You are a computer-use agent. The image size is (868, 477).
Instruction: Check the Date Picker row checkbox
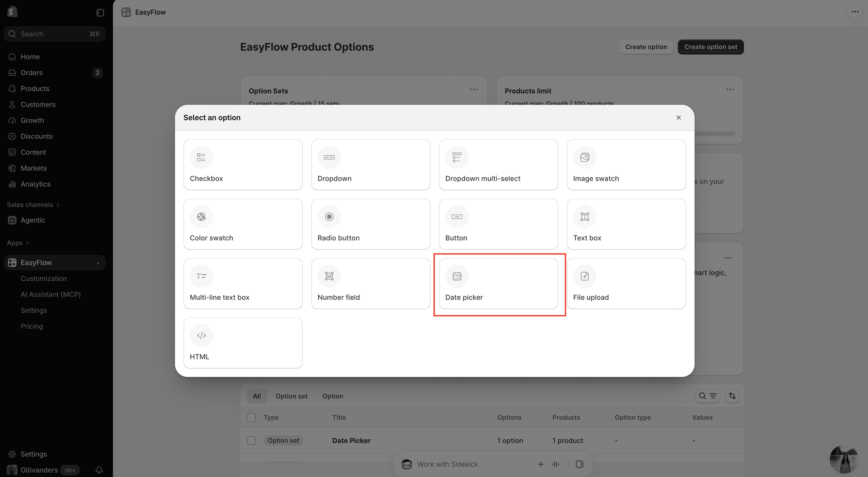point(251,440)
